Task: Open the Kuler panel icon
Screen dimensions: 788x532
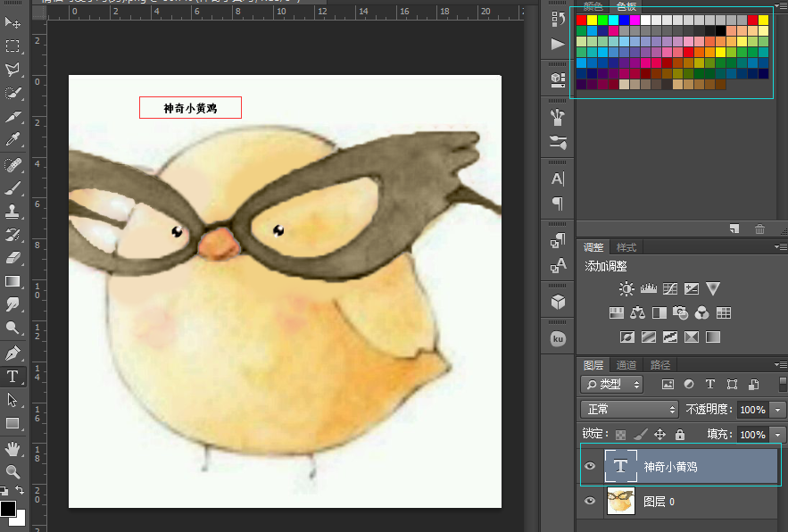Action: click(558, 338)
